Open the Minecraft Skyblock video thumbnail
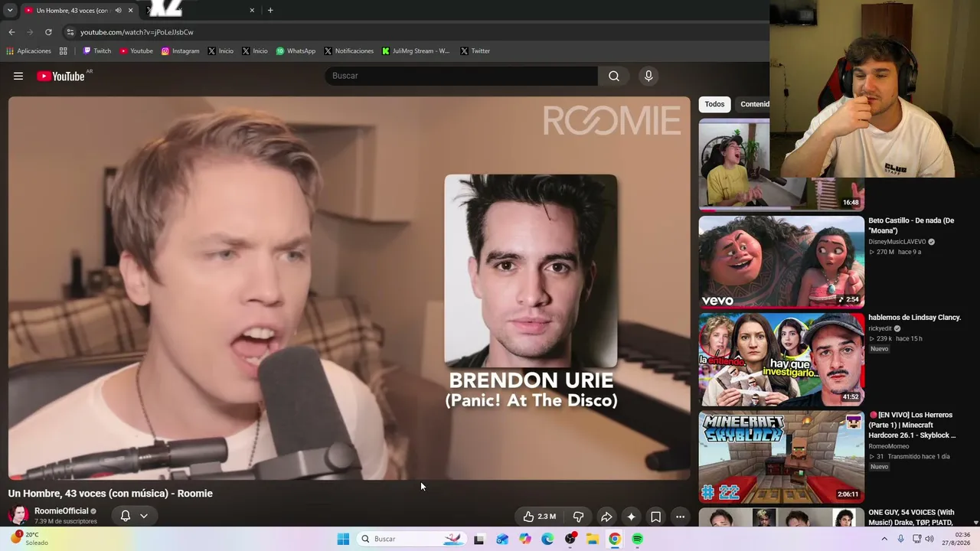Viewport: 980px width, 551px height. (x=781, y=457)
